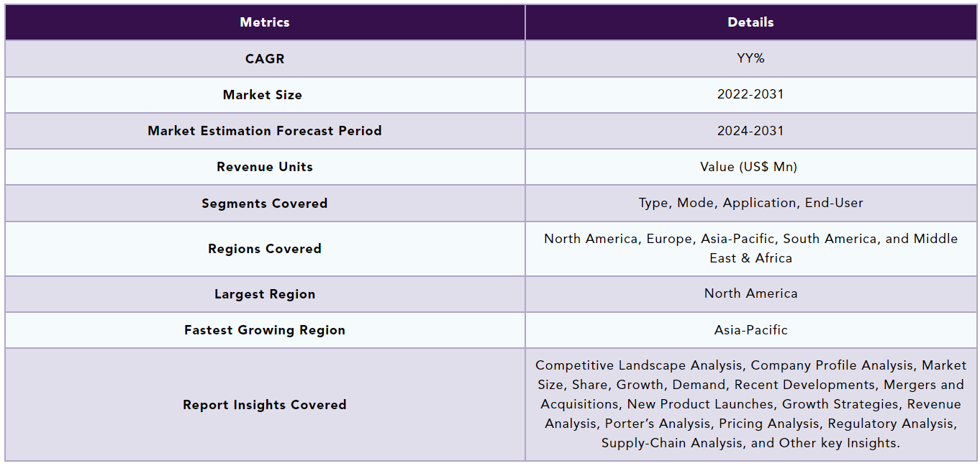Viewport: 980px width, 466px height.
Task: Click the Asia-Pacific value in Fastest Growing row
Action: [x=750, y=330]
